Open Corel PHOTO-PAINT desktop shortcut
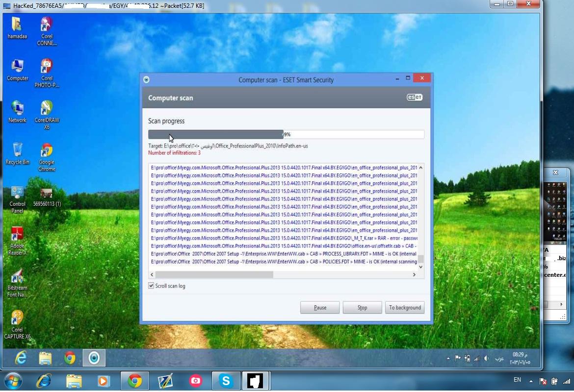The image size is (574, 392). pyautogui.click(x=47, y=73)
